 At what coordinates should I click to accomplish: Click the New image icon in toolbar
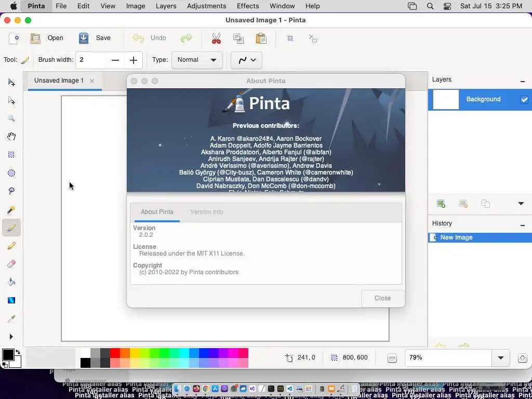click(14, 38)
